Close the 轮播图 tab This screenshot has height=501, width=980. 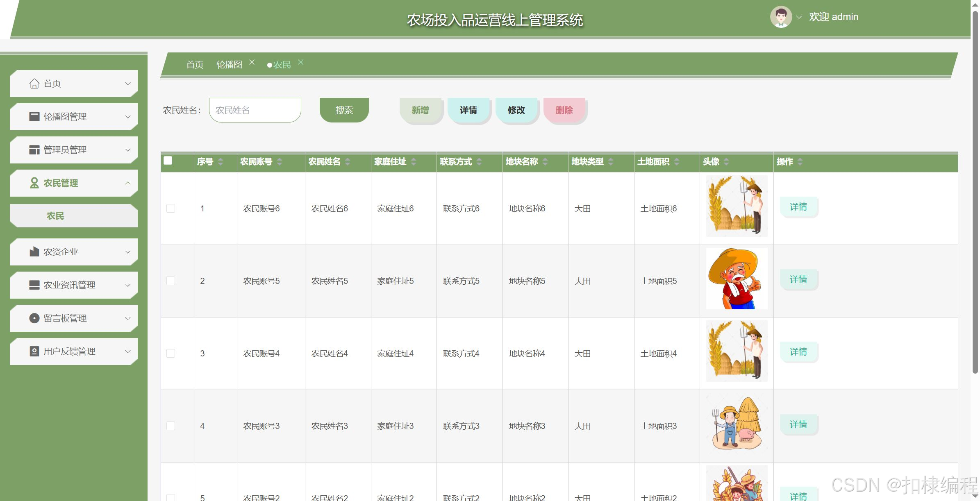[252, 62]
